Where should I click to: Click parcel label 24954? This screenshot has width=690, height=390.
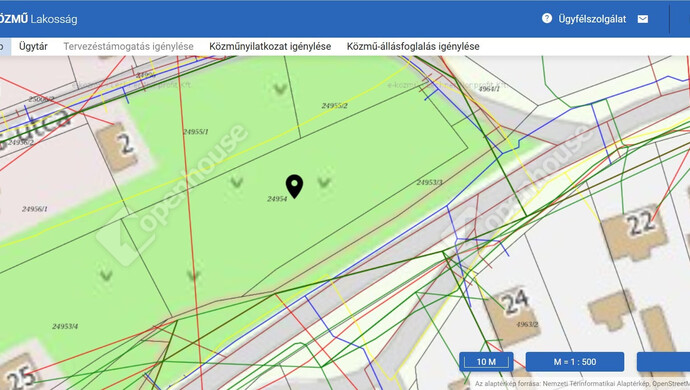pyautogui.click(x=277, y=199)
